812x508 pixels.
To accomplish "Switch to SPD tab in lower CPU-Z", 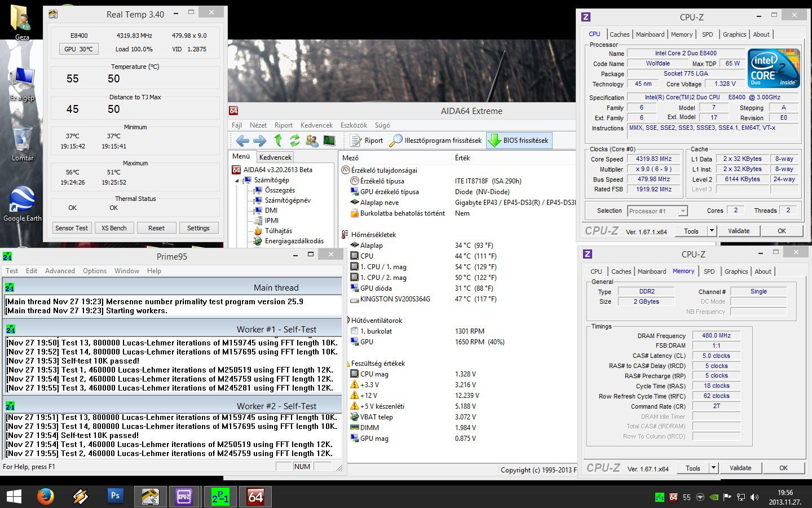I will click(709, 271).
